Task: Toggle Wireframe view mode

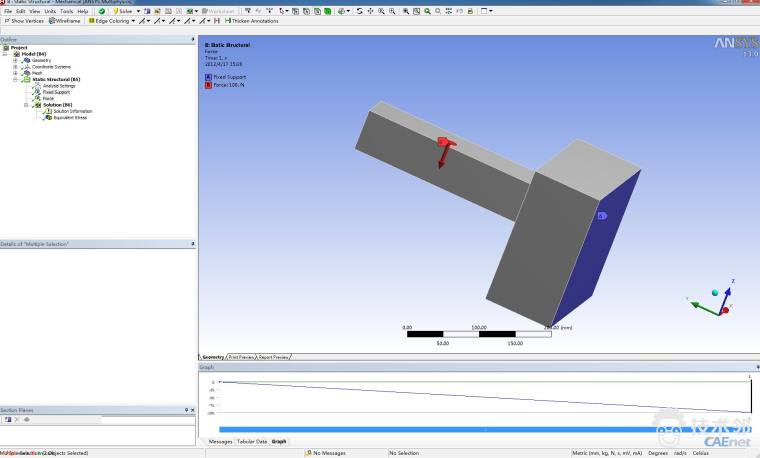Action: (x=66, y=20)
